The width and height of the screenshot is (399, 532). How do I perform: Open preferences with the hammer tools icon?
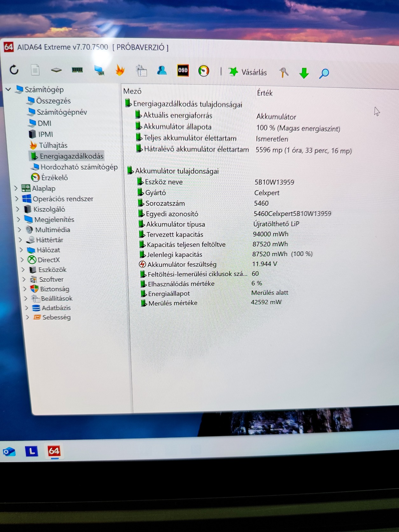(283, 73)
